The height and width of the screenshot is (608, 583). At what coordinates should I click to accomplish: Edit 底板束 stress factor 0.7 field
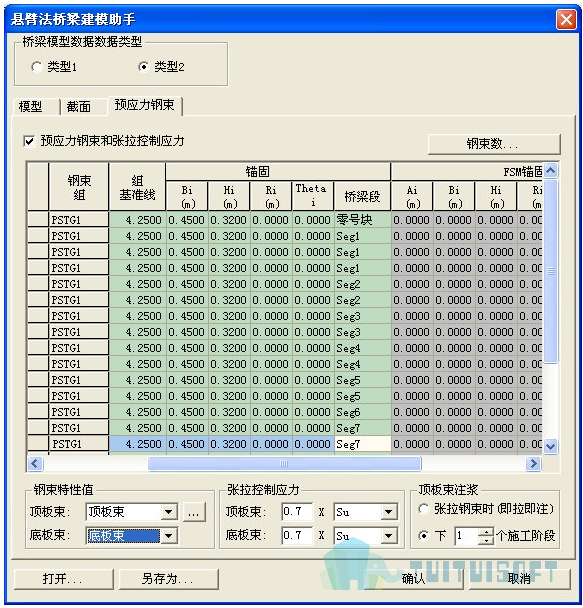pos(297,535)
